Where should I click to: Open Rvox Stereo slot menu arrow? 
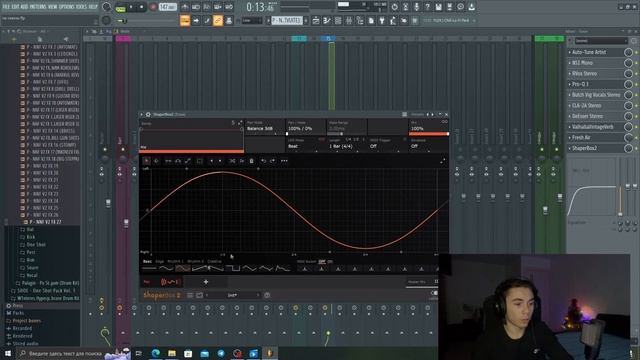click(570, 73)
